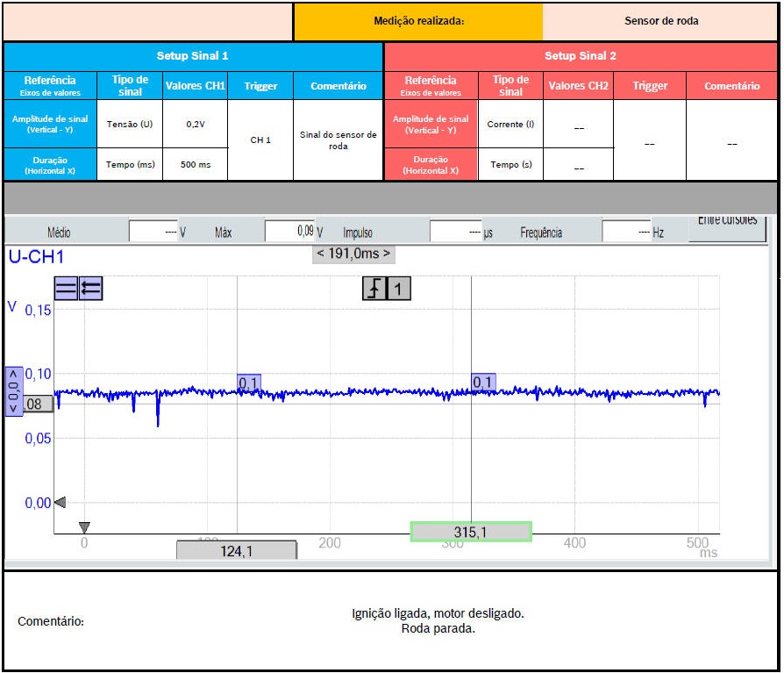The width and height of the screenshot is (784, 673).
Task: Click the second cursor's 0,1 value label
Action: 483,383
